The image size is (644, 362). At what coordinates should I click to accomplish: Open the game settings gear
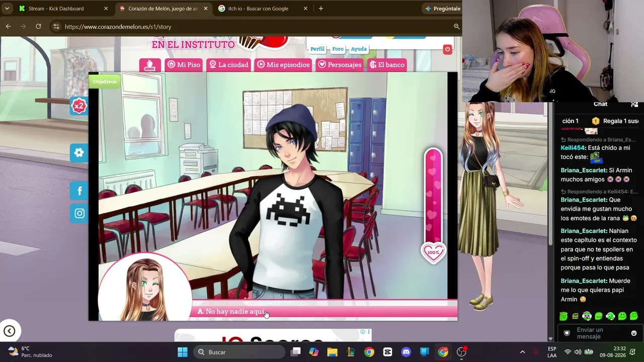click(79, 153)
